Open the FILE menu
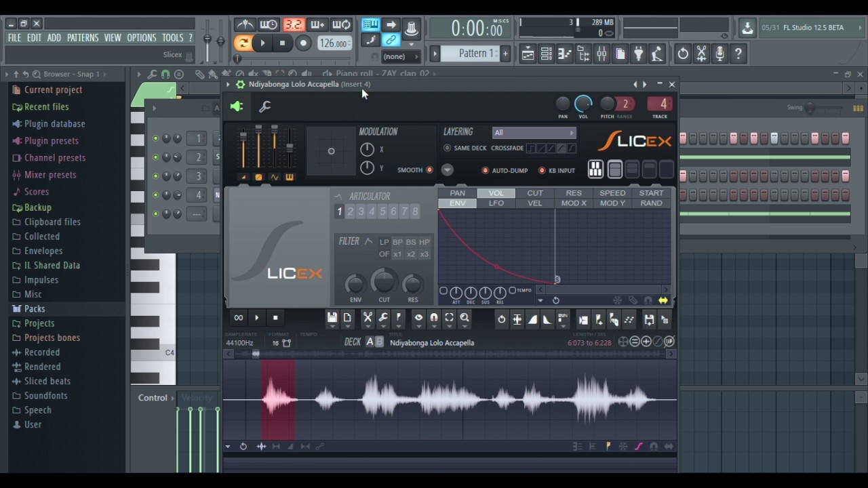 [x=14, y=37]
